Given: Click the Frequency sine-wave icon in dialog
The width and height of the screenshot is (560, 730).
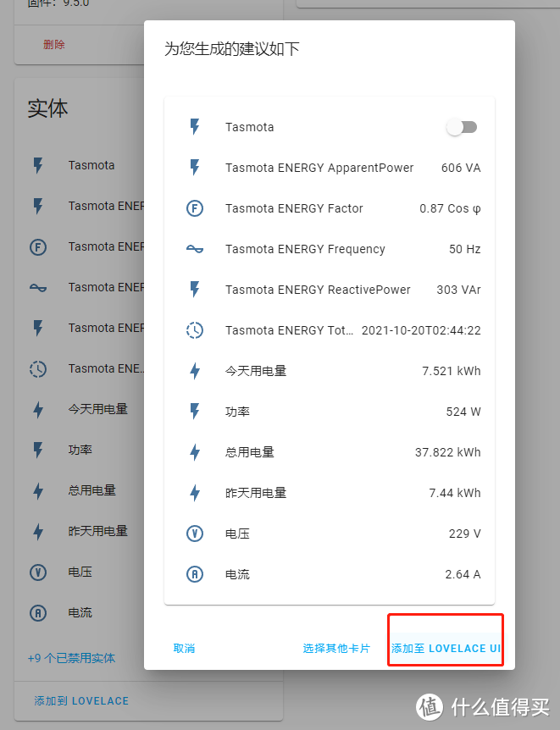Looking at the screenshot, I should pos(195,249).
